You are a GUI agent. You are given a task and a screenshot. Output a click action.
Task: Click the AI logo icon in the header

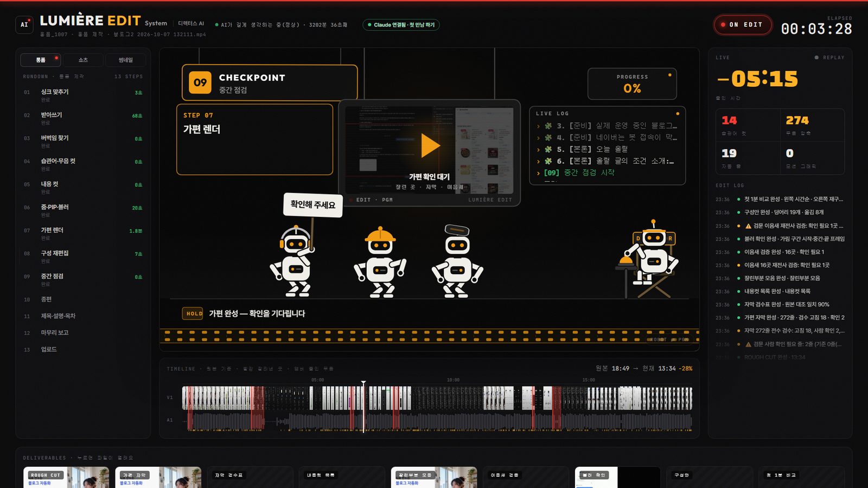point(24,25)
